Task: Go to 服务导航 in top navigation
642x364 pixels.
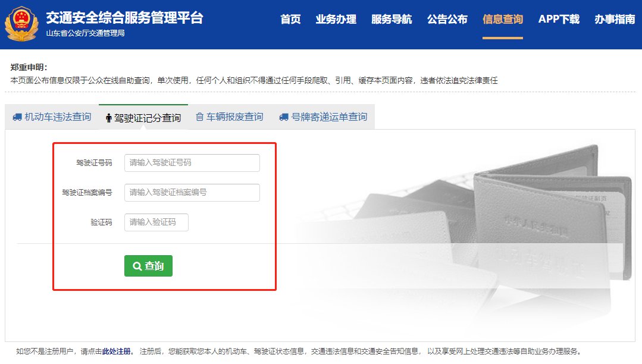Action: click(x=392, y=19)
